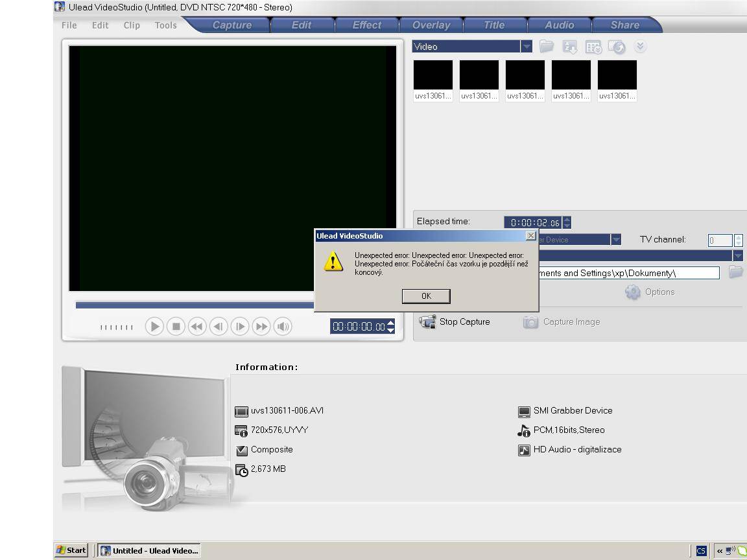
Task: Expand the Video library dropdown
Action: tap(527, 47)
